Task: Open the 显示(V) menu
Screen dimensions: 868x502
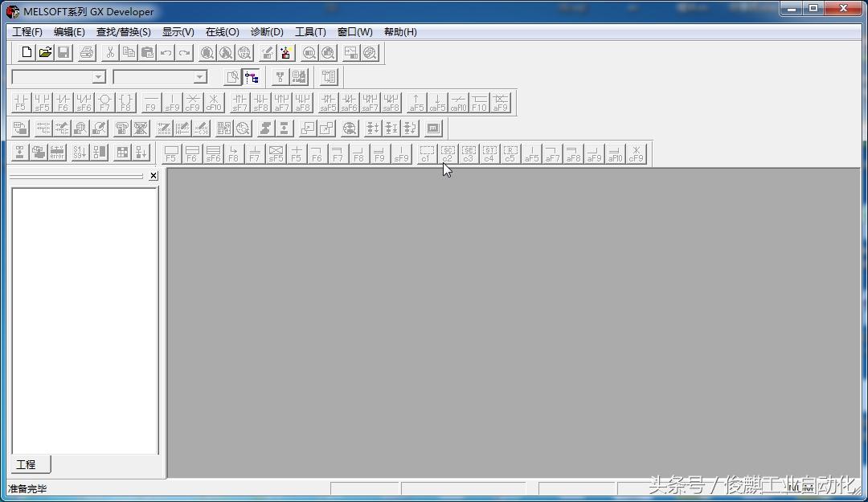Action: coord(178,32)
